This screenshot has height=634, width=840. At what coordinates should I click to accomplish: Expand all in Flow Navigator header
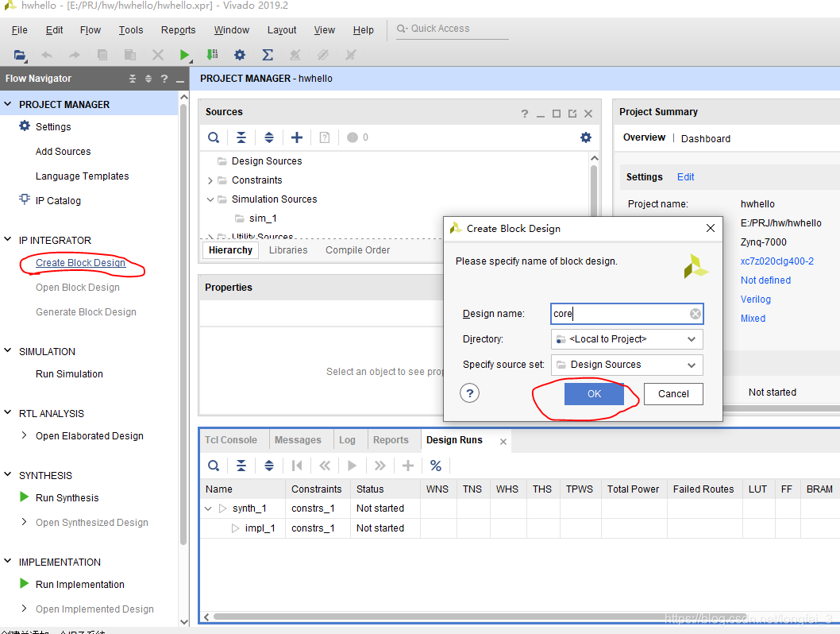click(148, 79)
